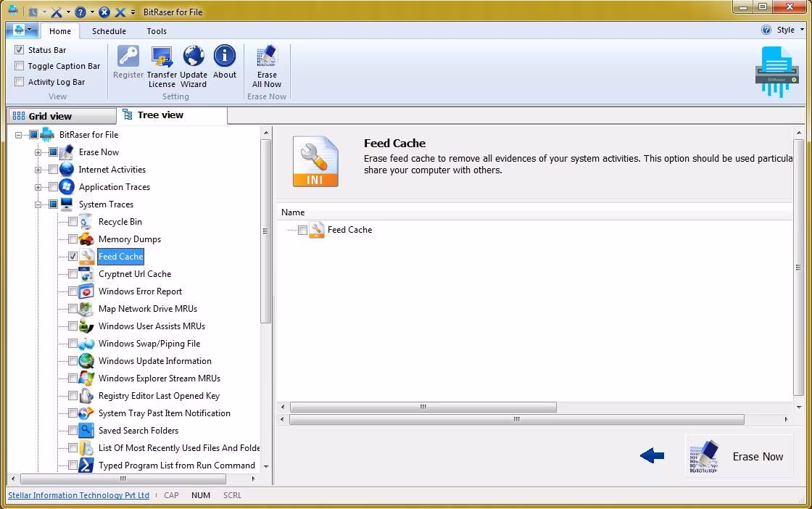This screenshot has height=509, width=812.
Task: Click tree scroll down arrow
Action: [265, 466]
